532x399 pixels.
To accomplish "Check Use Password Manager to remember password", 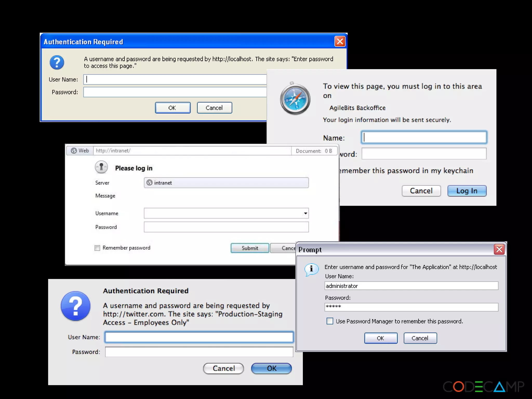I will coord(330,321).
